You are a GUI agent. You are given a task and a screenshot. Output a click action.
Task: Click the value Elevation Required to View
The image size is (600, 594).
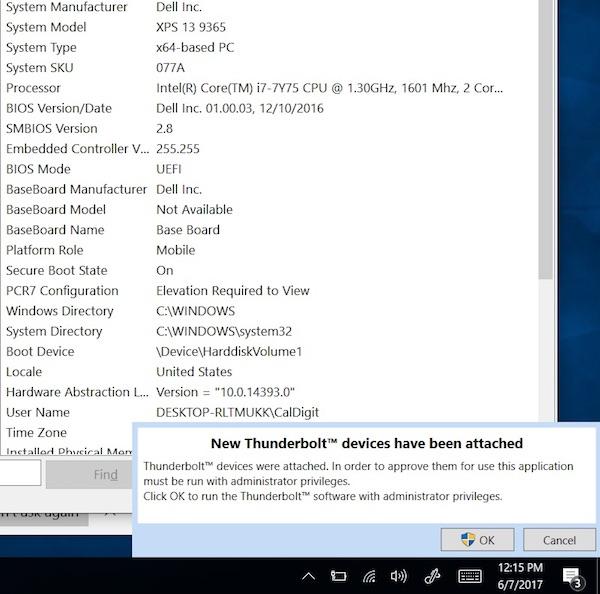click(233, 291)
